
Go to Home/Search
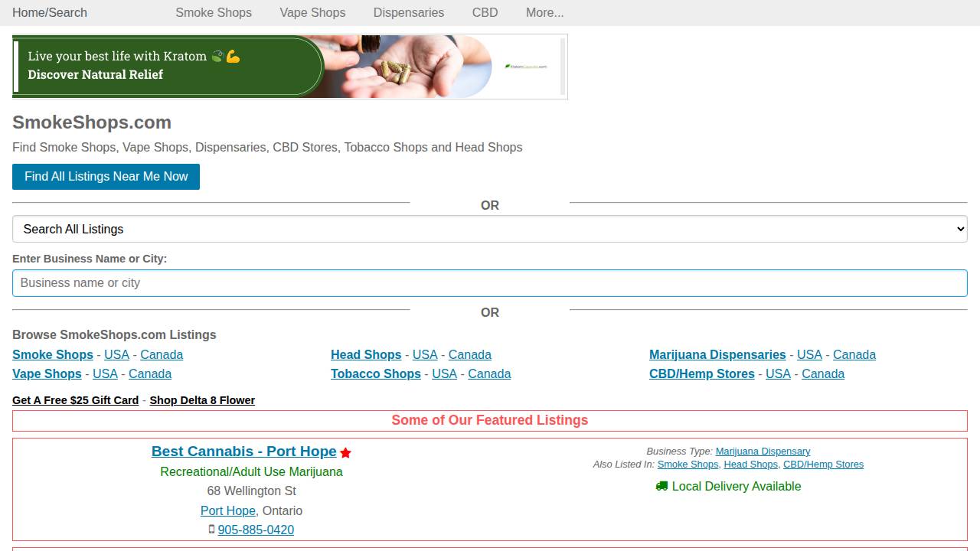click(49, 12)
